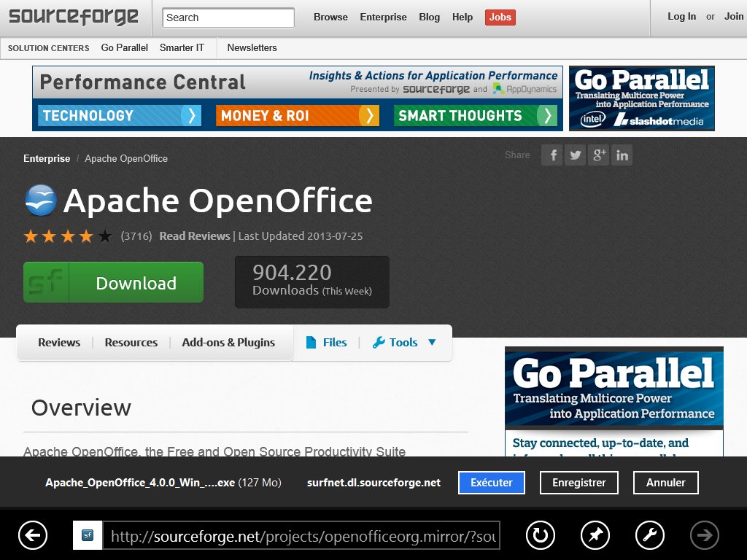The height and width of the screenshot is (560, 747).
Task: Click the MONEY & ROI banner button
Action: tap(298, 116)
